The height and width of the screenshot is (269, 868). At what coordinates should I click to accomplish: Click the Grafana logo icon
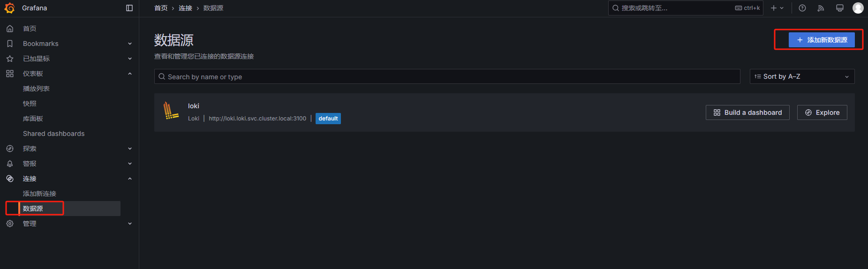click(9, 8)
